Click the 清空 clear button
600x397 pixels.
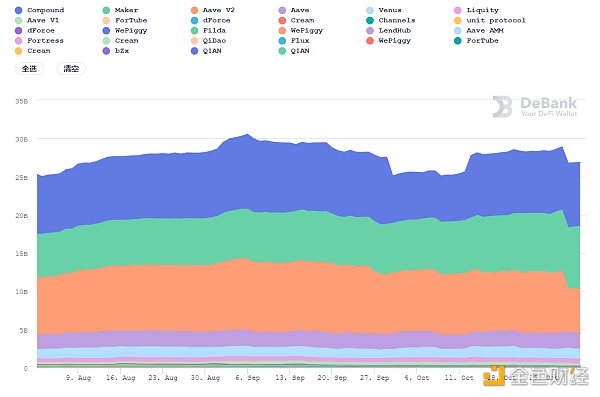(x=71, y=69)
